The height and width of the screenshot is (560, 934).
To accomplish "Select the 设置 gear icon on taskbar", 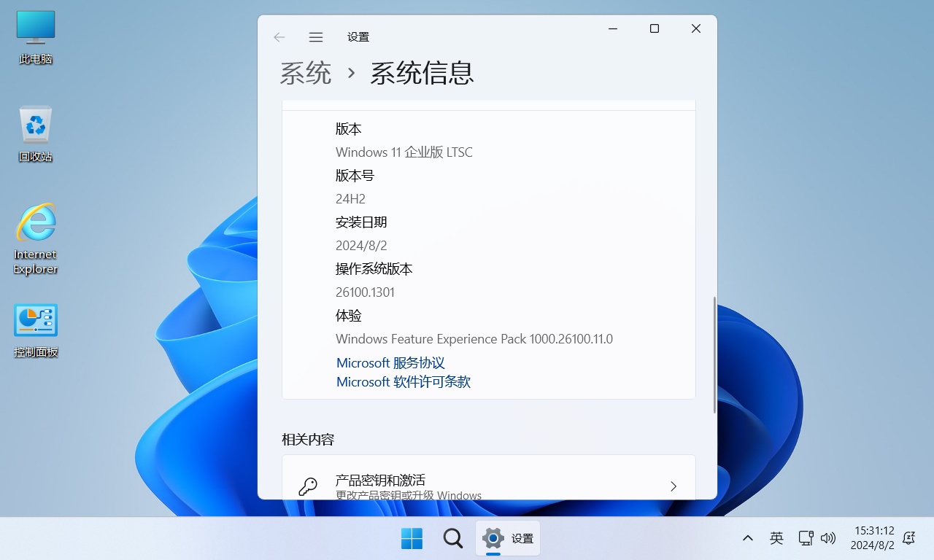I will [493, 538].
